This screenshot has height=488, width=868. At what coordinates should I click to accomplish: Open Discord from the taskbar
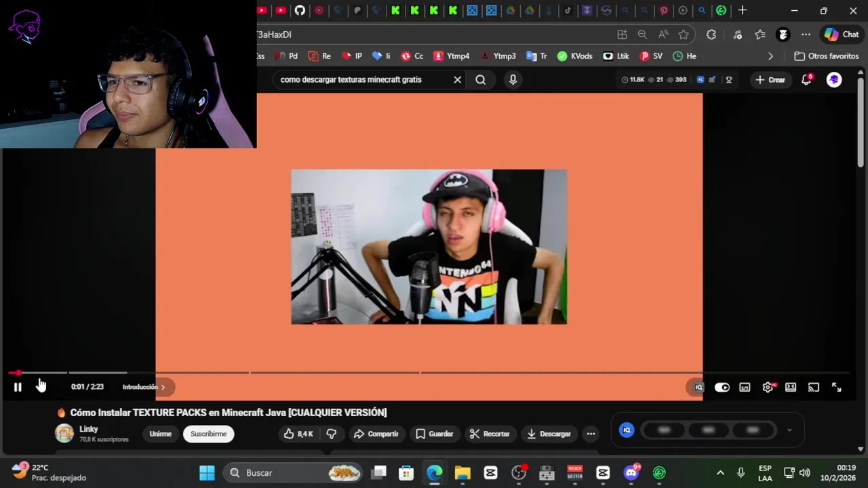click(x=631, y=472)
